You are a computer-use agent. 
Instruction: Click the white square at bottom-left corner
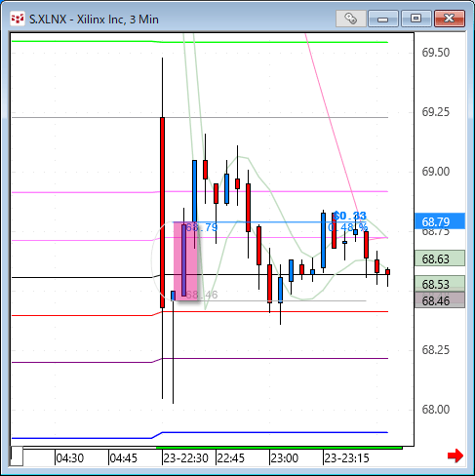(x=17, y=456)
